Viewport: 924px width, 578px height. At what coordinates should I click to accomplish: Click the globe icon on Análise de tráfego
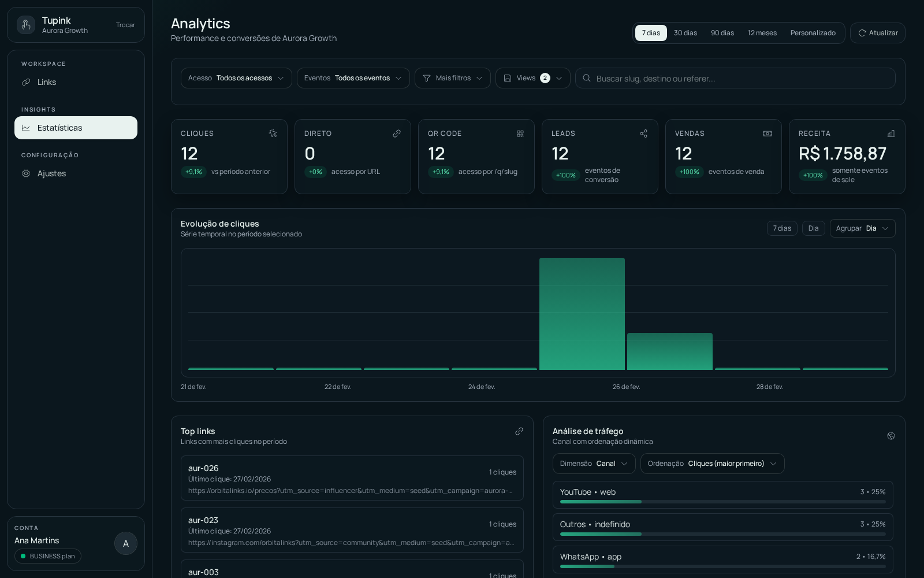coord(891,436)
